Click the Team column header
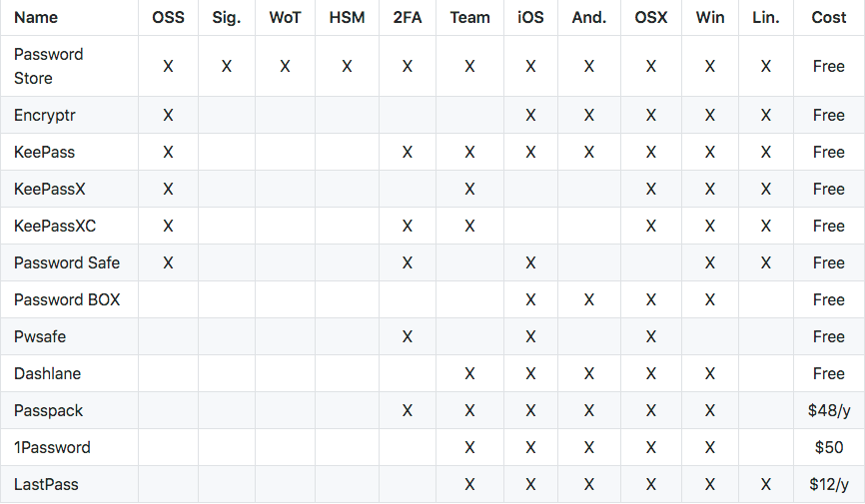The width and height of the screenshot is (865, 504). click(469, 18)
